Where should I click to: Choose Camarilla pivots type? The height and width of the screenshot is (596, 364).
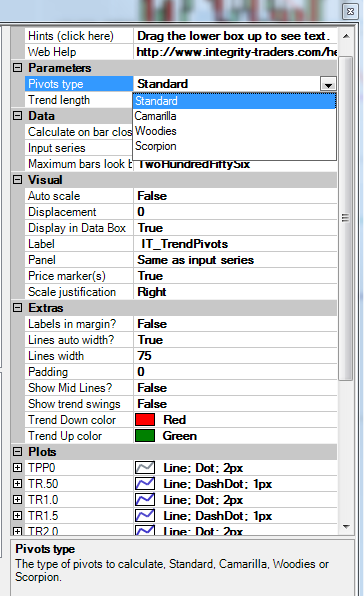[234, 116]
